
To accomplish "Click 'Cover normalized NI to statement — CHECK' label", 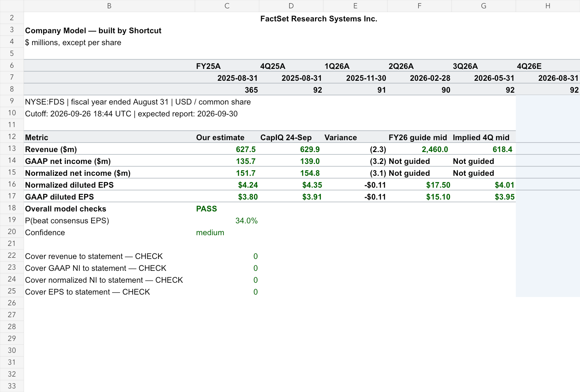I will tap(104, 280).
